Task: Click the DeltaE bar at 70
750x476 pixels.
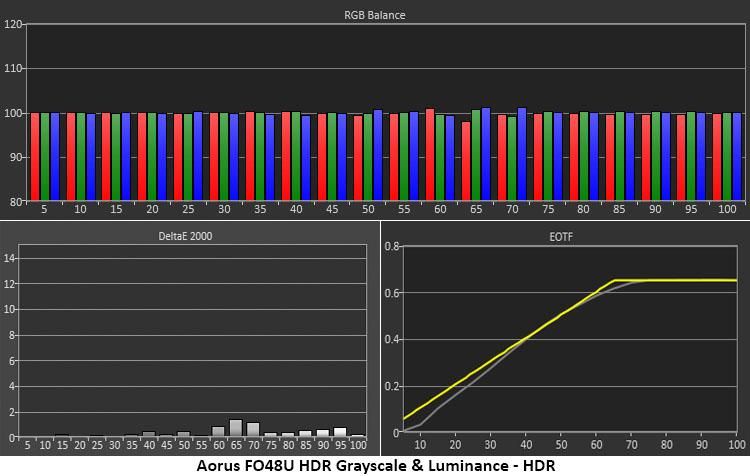Action: point(253,430)
